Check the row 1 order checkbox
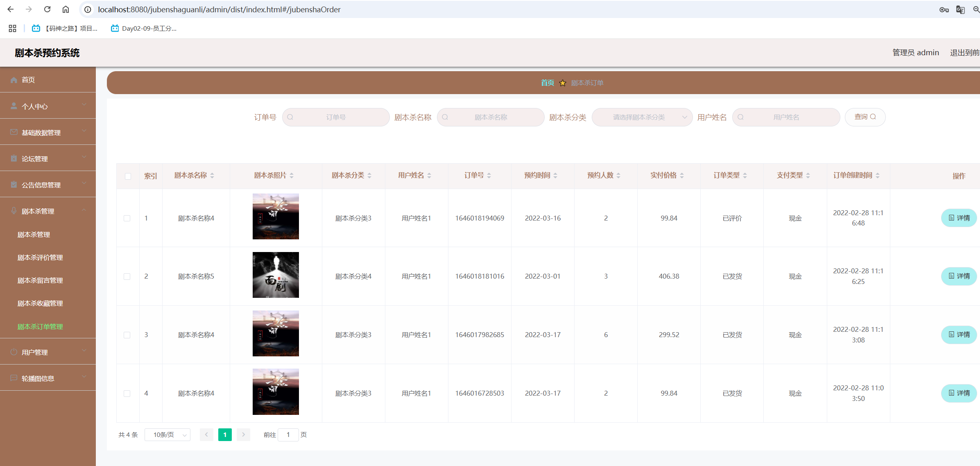This screenshot has height=466, width=980. (127, 218)
